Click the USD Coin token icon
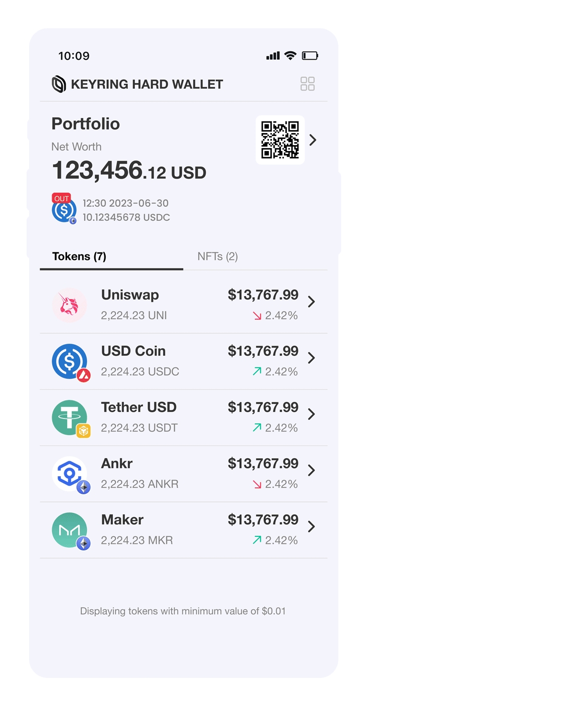 coord(69,361)
